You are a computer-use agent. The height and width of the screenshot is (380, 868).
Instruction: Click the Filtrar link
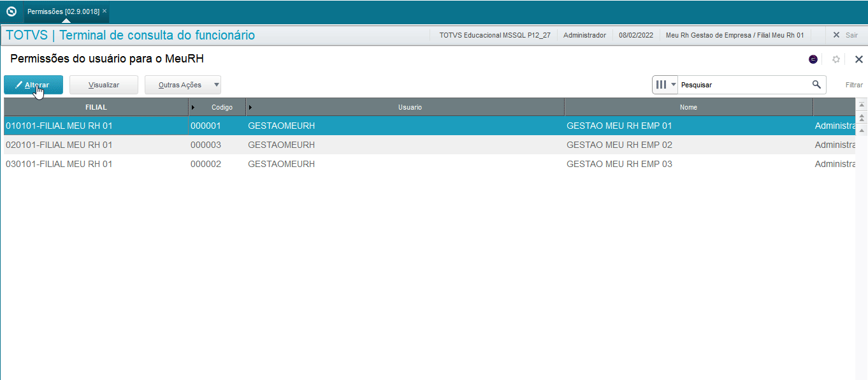(854, 85)
